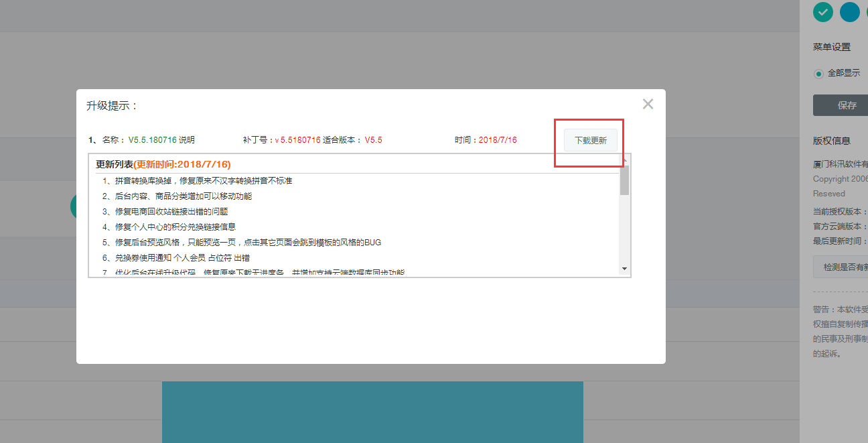Click the 菜单设置 heading in sidebar

[x=830, y=46]
